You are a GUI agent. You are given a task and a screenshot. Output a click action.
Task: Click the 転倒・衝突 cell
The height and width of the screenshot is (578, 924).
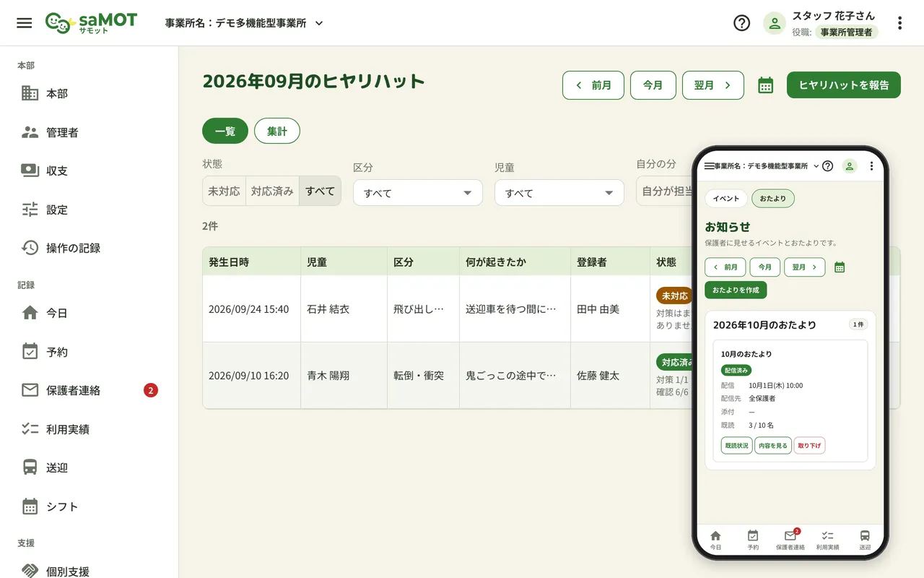coord(424,376)
